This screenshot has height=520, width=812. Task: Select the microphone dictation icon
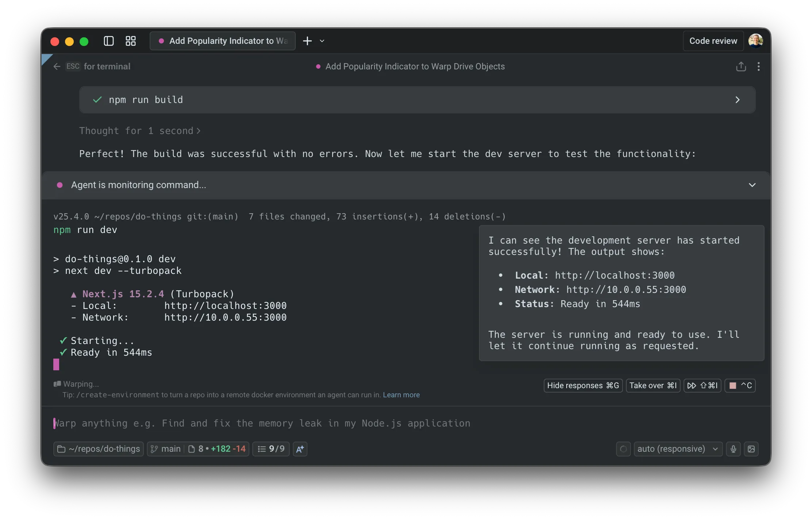734,449
